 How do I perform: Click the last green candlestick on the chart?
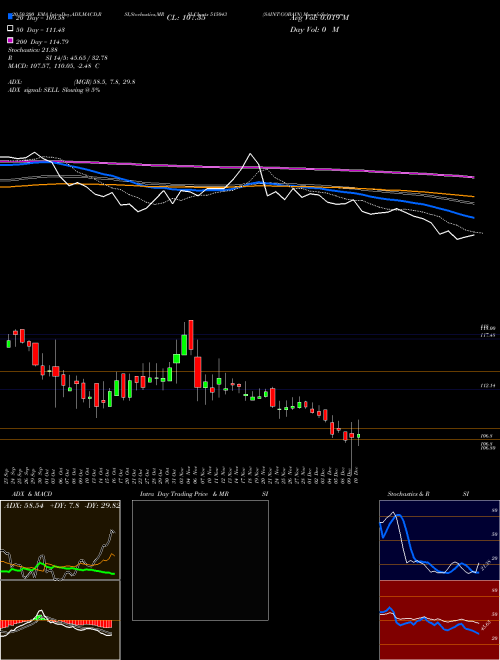(x=359, y=436)
